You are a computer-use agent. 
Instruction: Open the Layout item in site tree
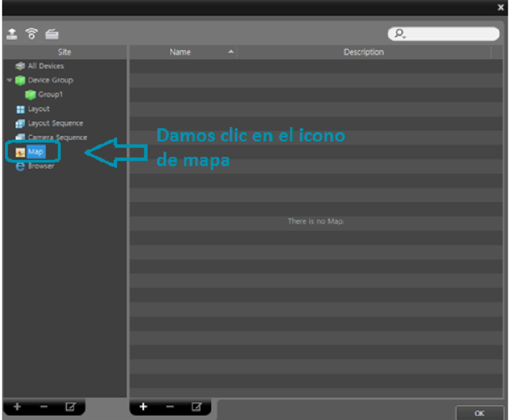tap(39, 109)
